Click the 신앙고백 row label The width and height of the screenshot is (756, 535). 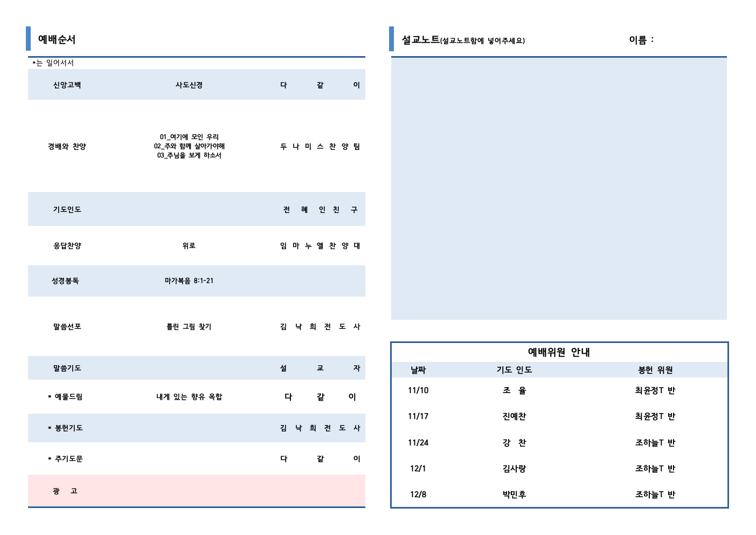coord(67,85)
